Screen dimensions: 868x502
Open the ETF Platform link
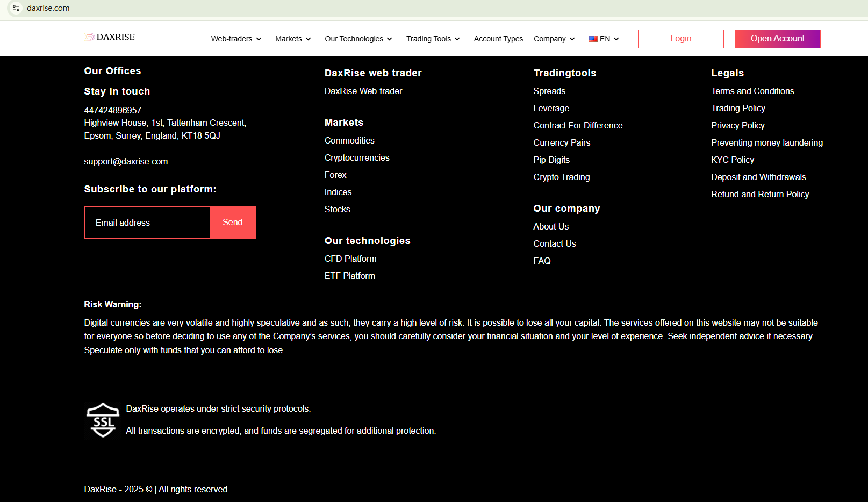(350, 276)
